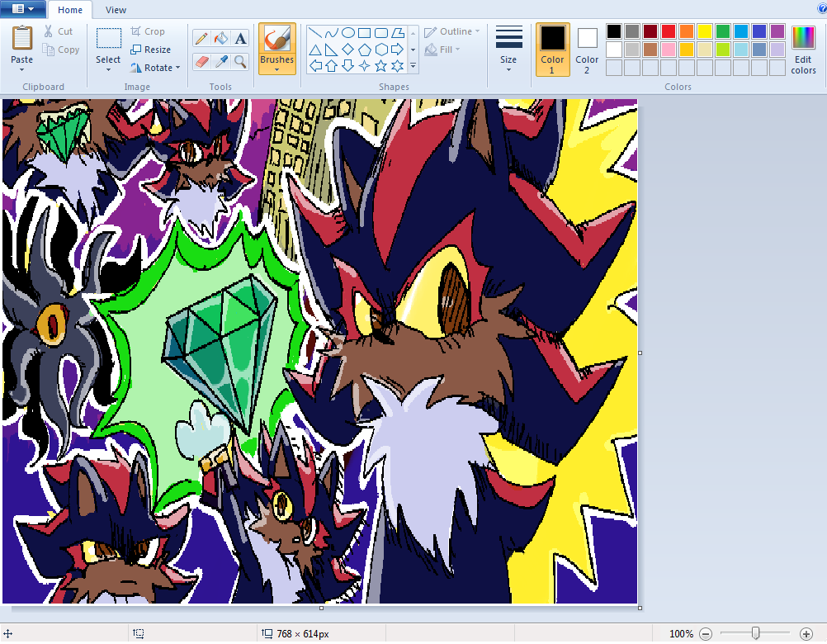Pick the Four-point star shape
The image size is (827, 644).
[x=365, y=66]
